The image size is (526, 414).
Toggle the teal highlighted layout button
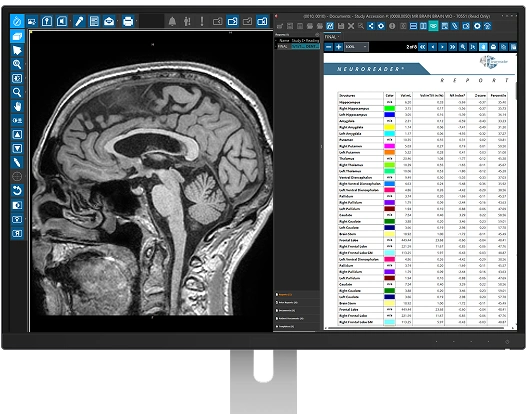[433, 26]
